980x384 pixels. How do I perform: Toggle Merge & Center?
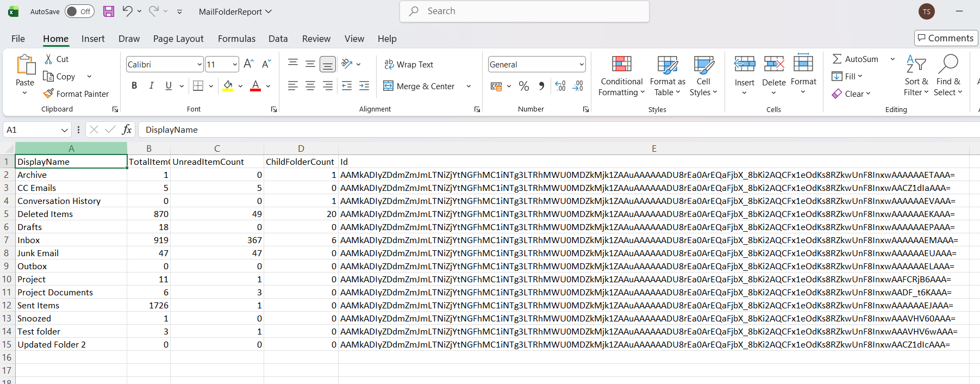coord(419,86)
